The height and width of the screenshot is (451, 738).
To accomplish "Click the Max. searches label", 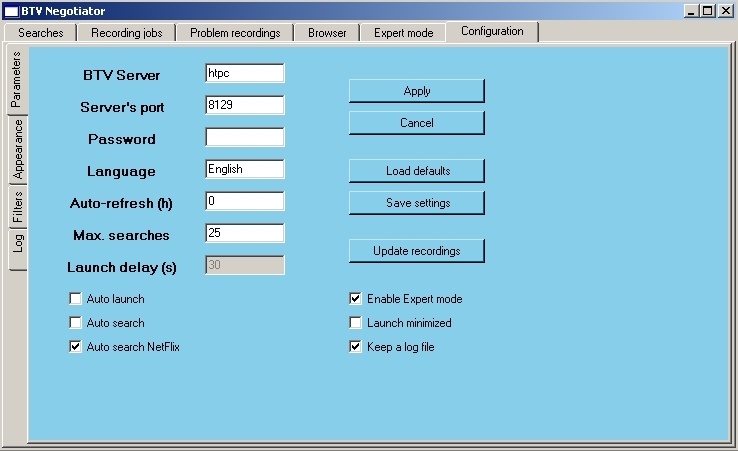I will [121, 235].
